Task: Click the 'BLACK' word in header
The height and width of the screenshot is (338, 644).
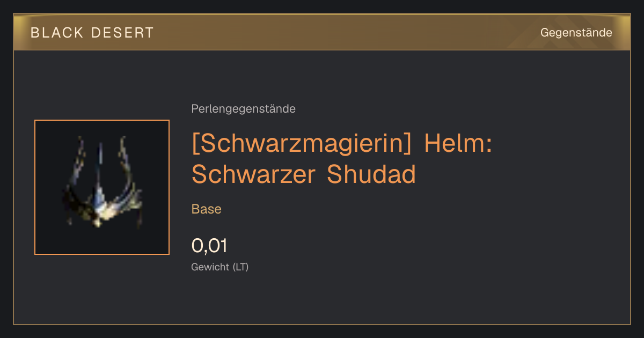Action: (57, 33)
